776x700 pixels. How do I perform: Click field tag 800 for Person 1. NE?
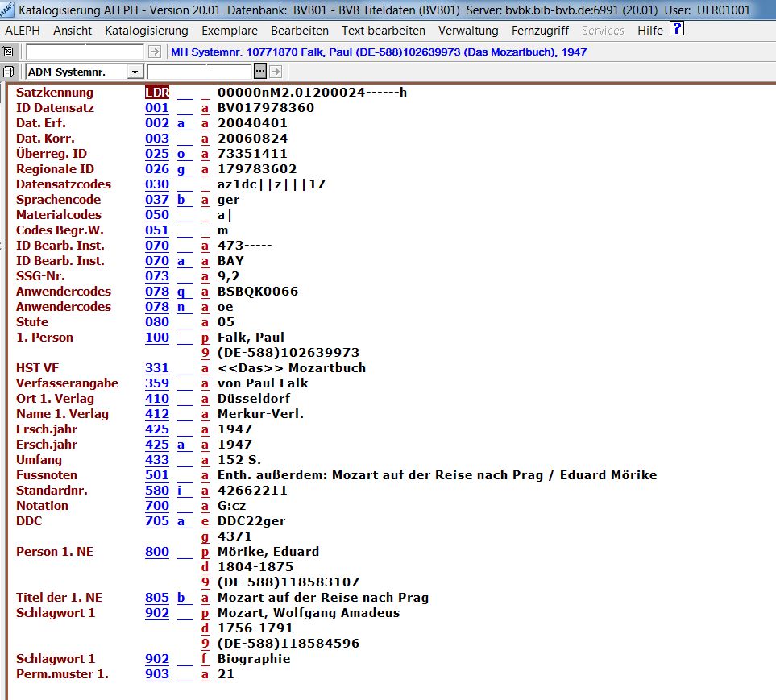(x=157, y=552)
